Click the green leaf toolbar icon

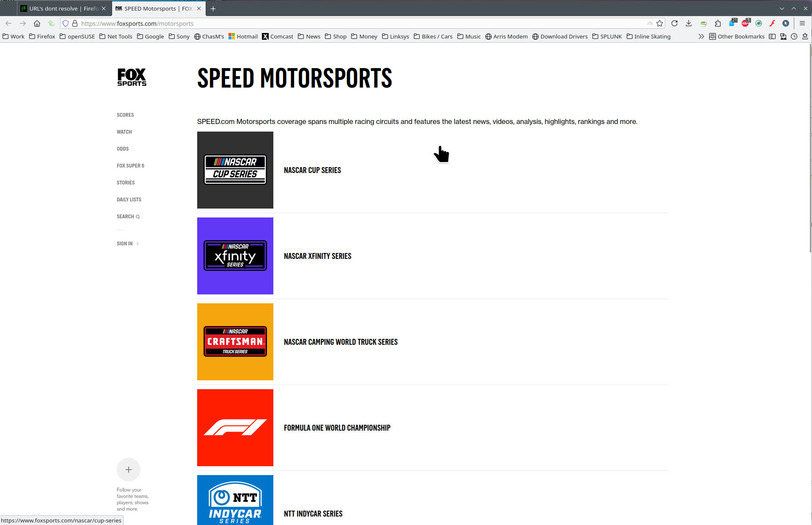(x=51, y=24)
